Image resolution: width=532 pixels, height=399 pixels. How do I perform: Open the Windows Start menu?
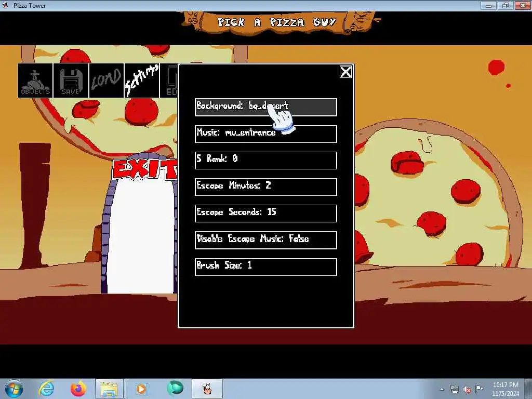(14, 389)
